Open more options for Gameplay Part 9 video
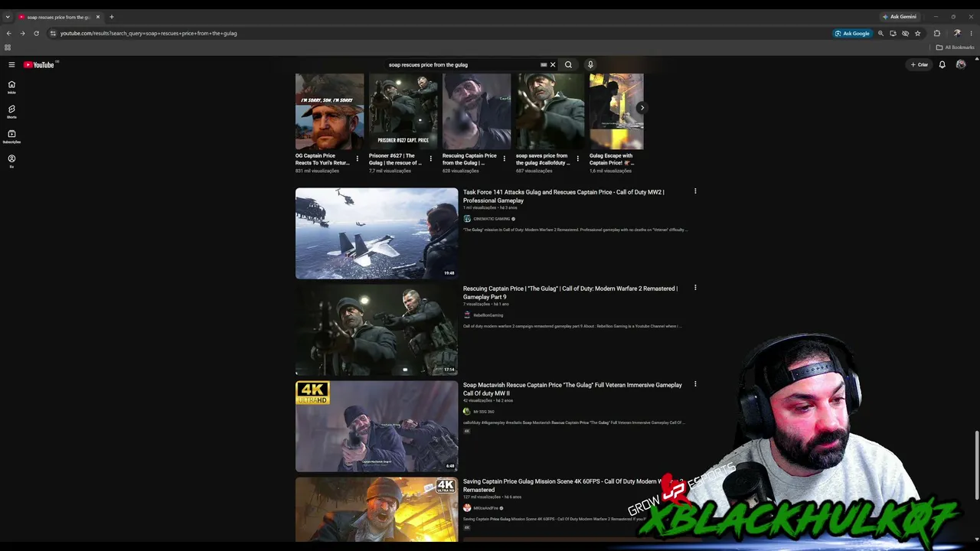 point(695,288)
